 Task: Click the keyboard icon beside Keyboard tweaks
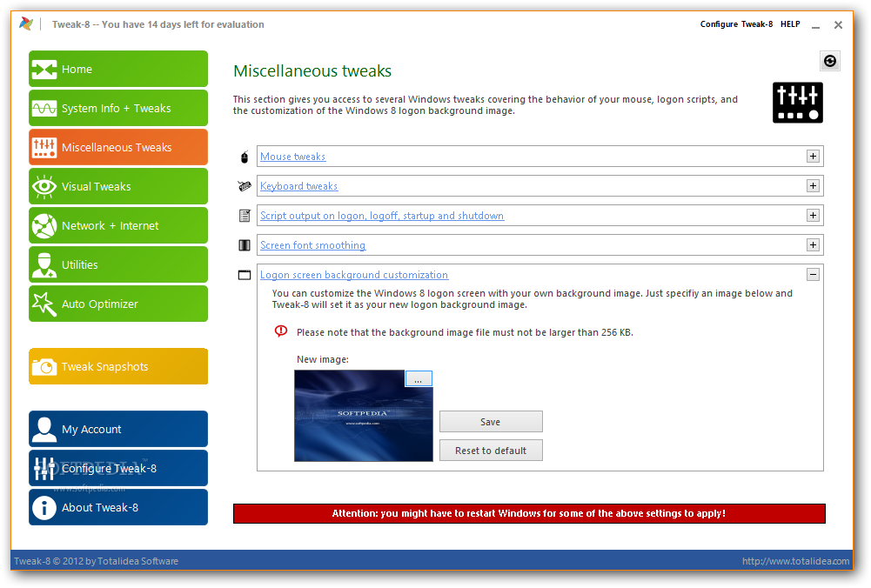(x=245, y=186)
